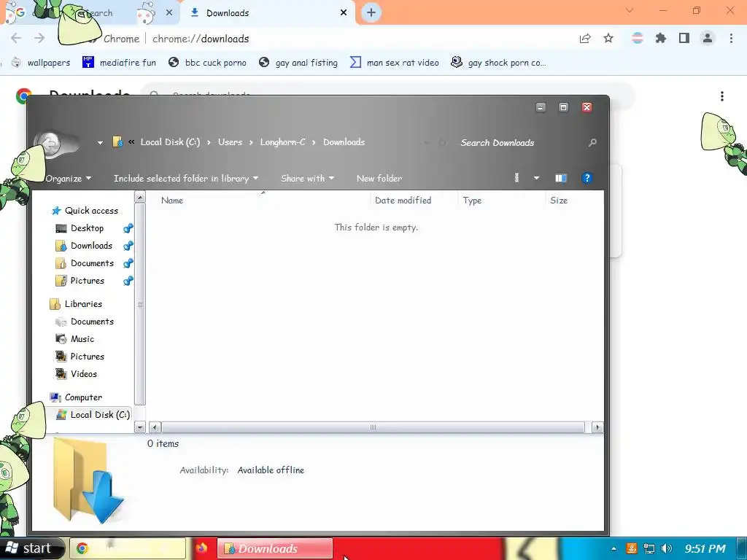The width and height of the screenshot is (747, 560).
Task: Expand the chevron after Longhorn-C breadcrumb
Action: click(x=314, y=142)
